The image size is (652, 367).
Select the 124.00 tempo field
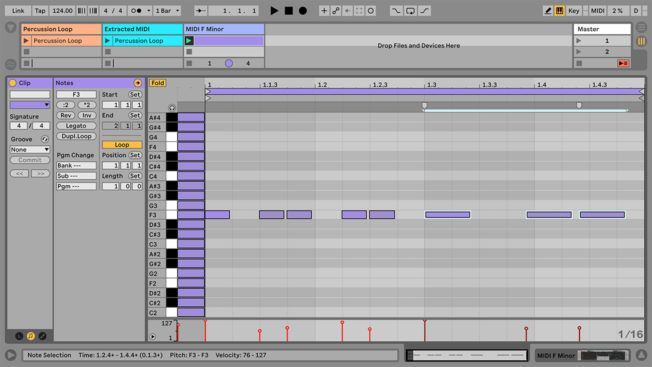[x=62, y=11]
